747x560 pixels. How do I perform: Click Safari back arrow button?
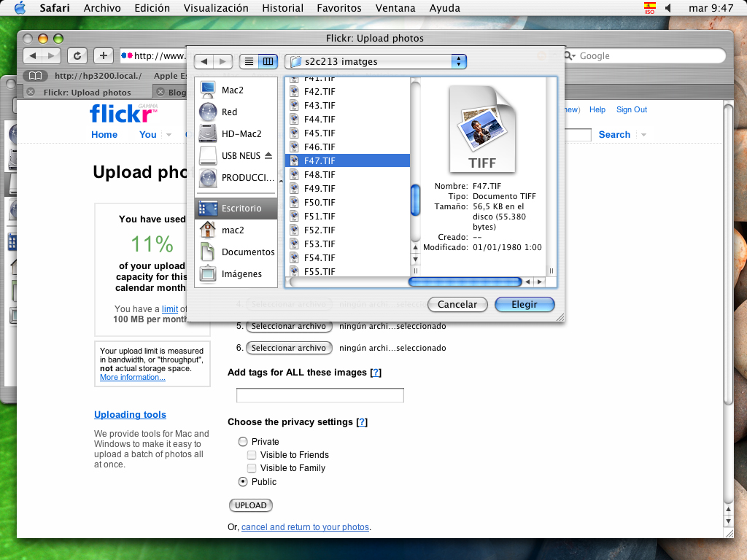point(32,55)
